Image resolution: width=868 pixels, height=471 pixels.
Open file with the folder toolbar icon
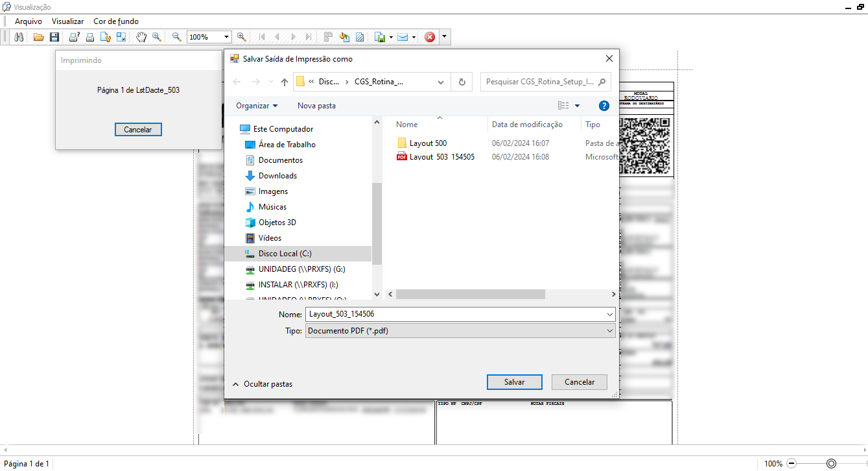(39, 37)
